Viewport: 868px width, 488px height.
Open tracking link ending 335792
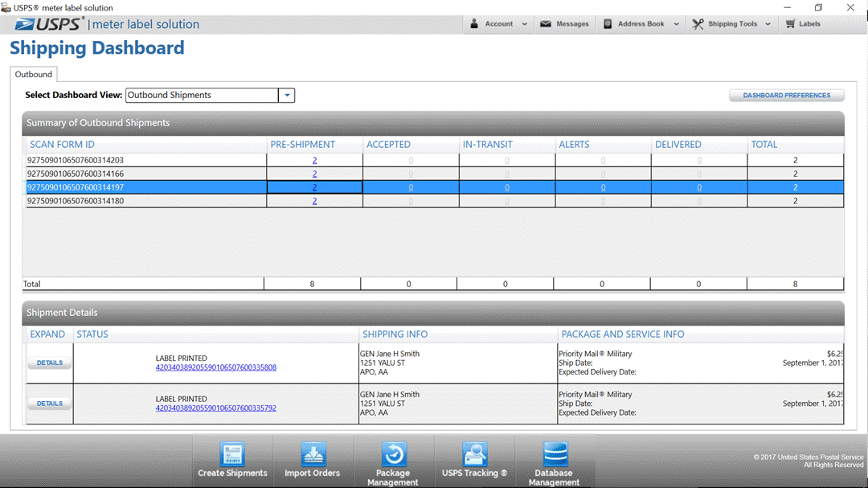coord(216,408)
